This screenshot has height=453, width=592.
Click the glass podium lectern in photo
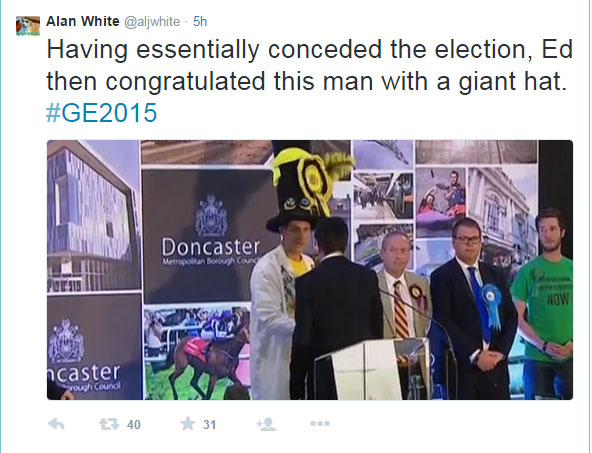pyautogui.click(x=373, y=369)
